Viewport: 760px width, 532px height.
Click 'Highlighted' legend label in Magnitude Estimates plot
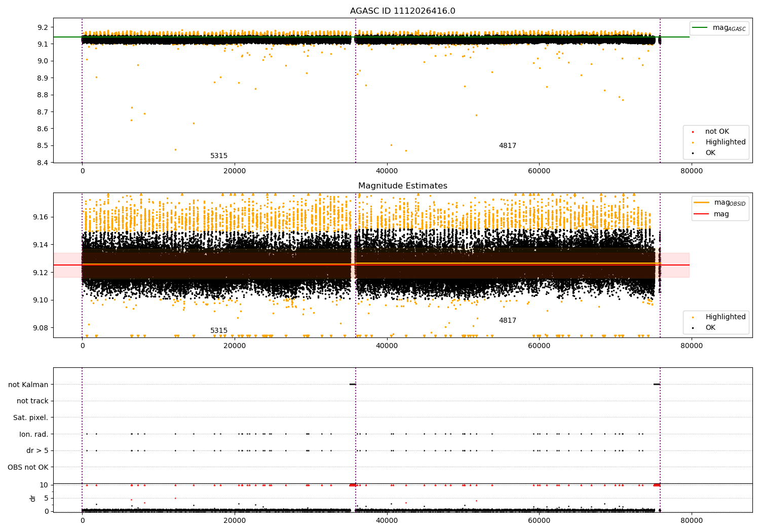(726, 317)
